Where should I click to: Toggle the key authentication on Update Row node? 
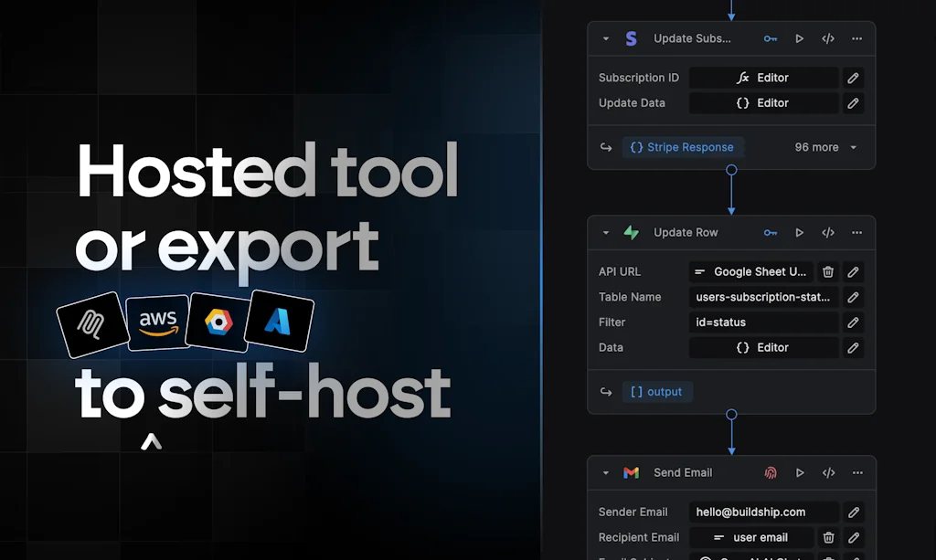click(x=771, y=232)
